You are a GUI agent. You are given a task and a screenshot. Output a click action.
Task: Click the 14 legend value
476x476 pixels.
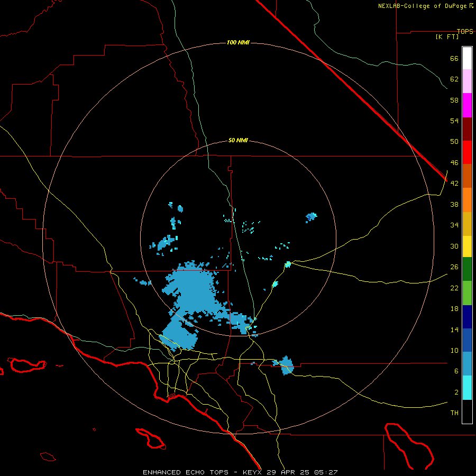click(454, 329)
